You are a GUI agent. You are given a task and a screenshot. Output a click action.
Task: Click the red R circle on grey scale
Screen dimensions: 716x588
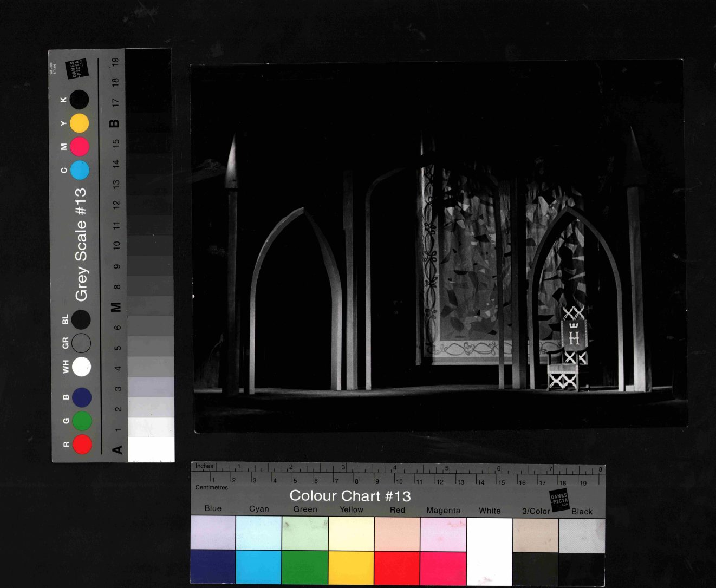82,444
